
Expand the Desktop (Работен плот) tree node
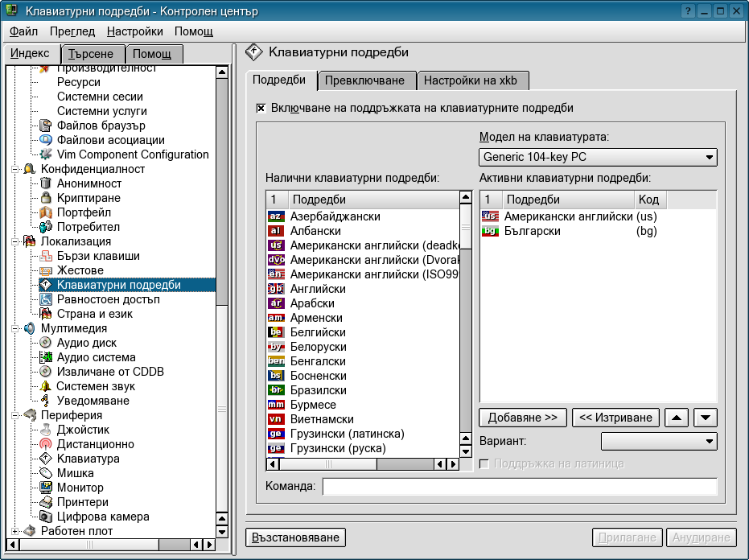click(14, 531)
